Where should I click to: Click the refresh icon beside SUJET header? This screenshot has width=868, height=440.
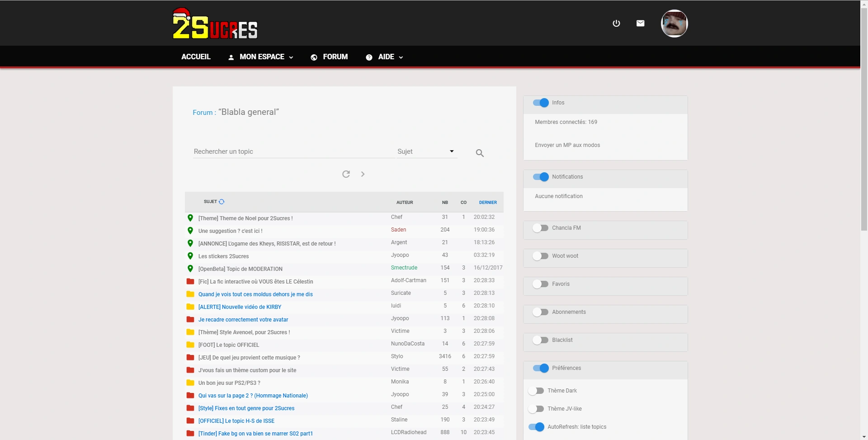pos(222,202)
